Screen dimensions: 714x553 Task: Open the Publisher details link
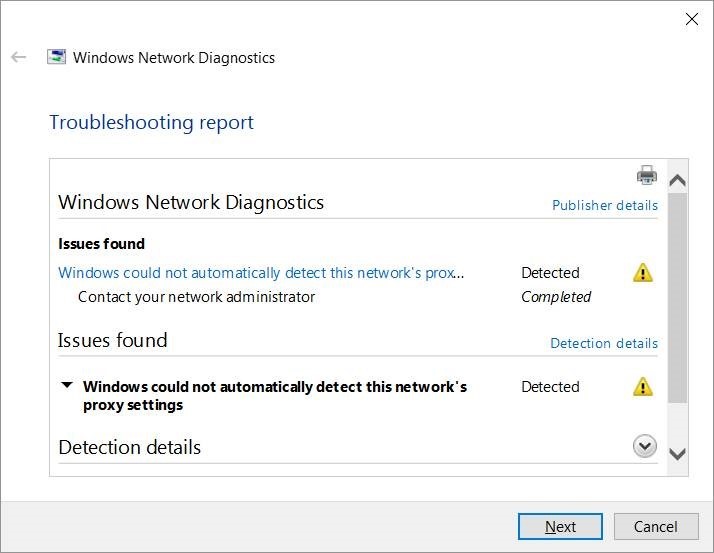click(x=605, y=205)
